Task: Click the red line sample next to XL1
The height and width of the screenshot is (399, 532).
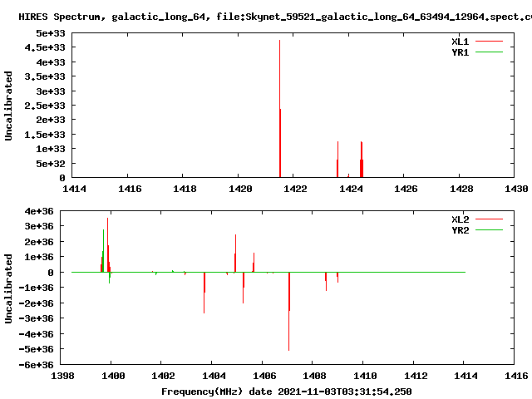Action: (x=489, y=42)
